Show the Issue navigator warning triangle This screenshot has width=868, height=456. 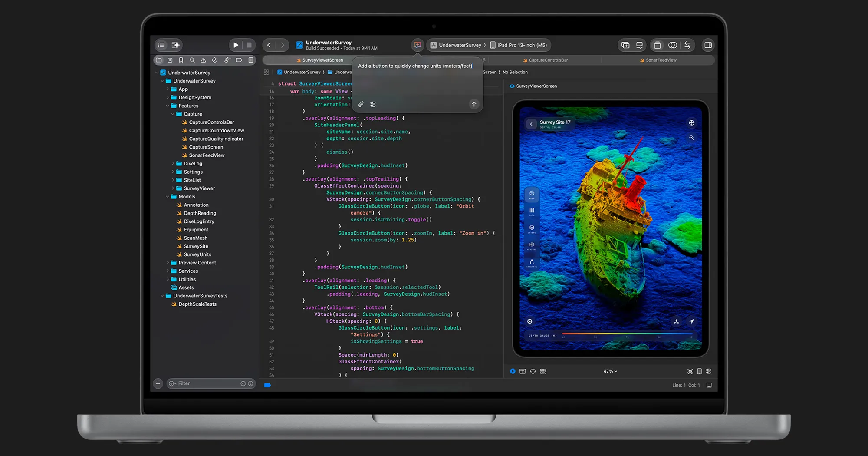(x=203, y=60)
